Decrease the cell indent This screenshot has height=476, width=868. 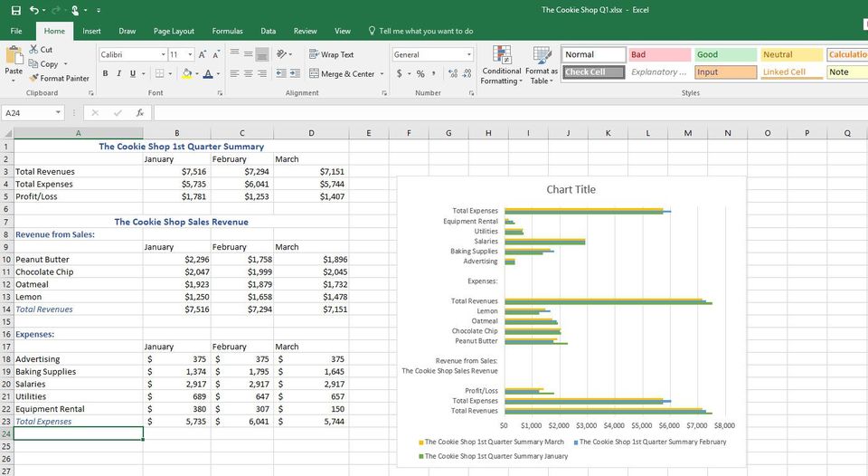pos(281,73)
